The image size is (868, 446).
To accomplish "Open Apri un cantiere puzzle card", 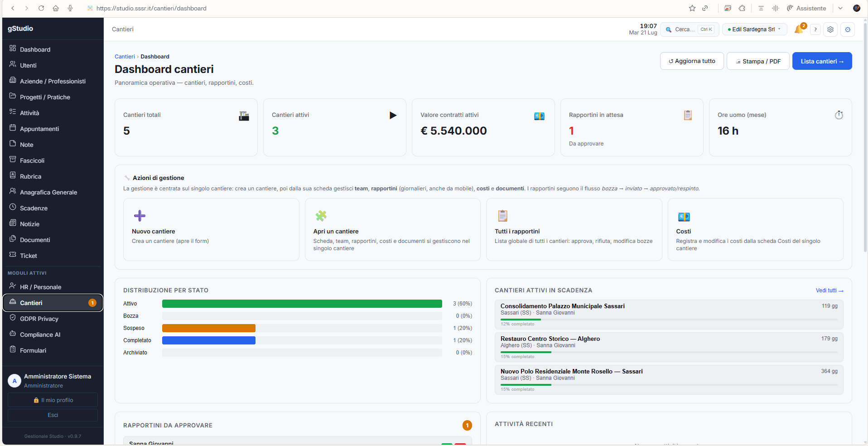I will point(392,229).
